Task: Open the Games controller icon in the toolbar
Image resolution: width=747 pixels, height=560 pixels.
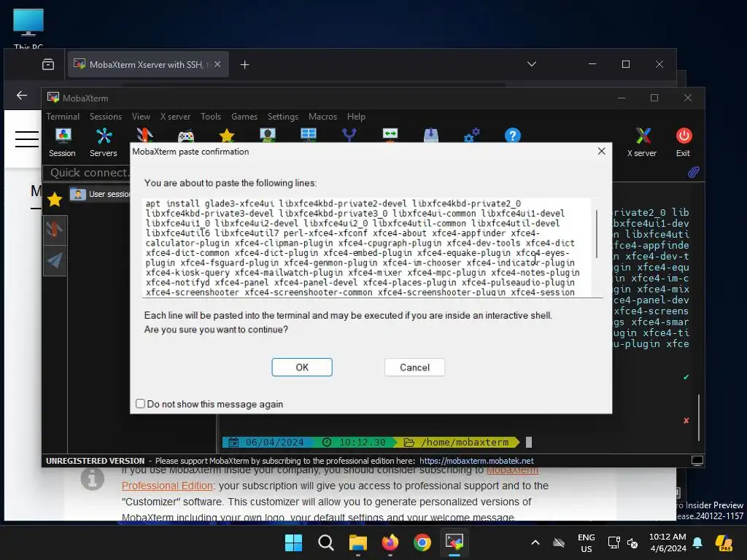Action: [186, 136]
